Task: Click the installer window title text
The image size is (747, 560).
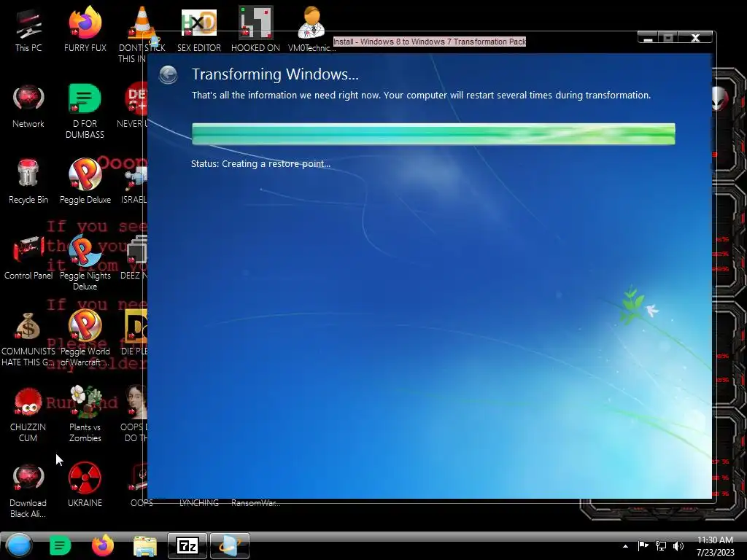Action: [x=429, y=42]
